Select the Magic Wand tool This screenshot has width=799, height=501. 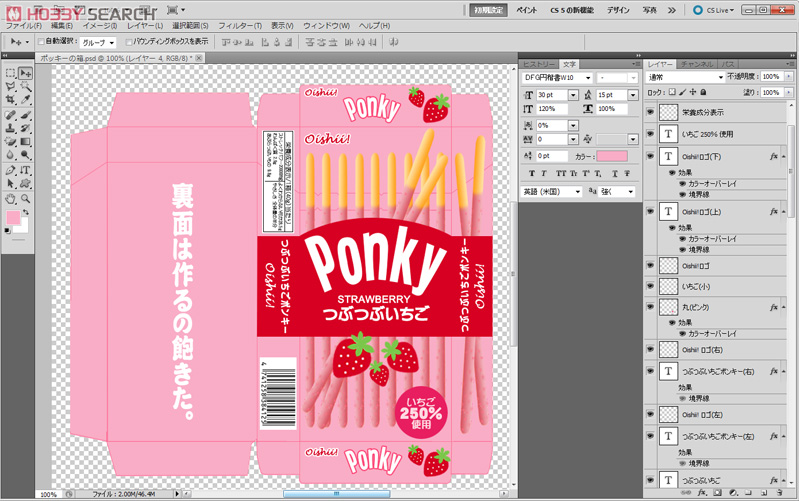click(25, 87)
